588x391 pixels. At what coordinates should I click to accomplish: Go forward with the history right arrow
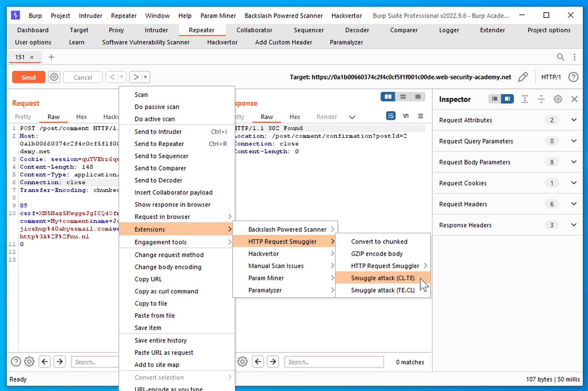coord(136,77)
